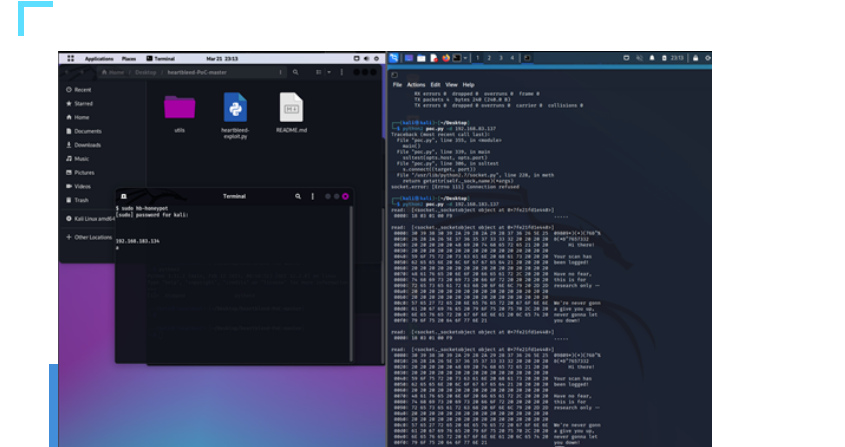Open the GNOME Activities grid icon
The image size is (845, 447).
point(71,58)
